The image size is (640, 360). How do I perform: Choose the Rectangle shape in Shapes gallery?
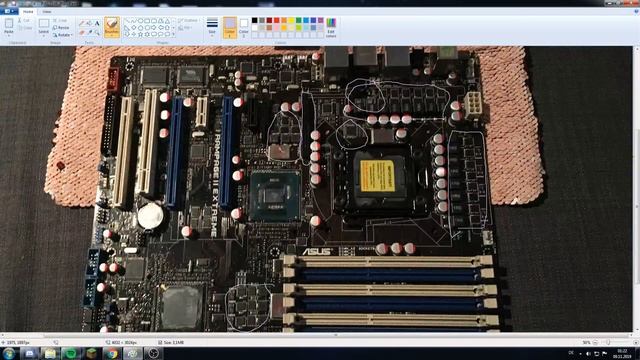pos(147,21)
